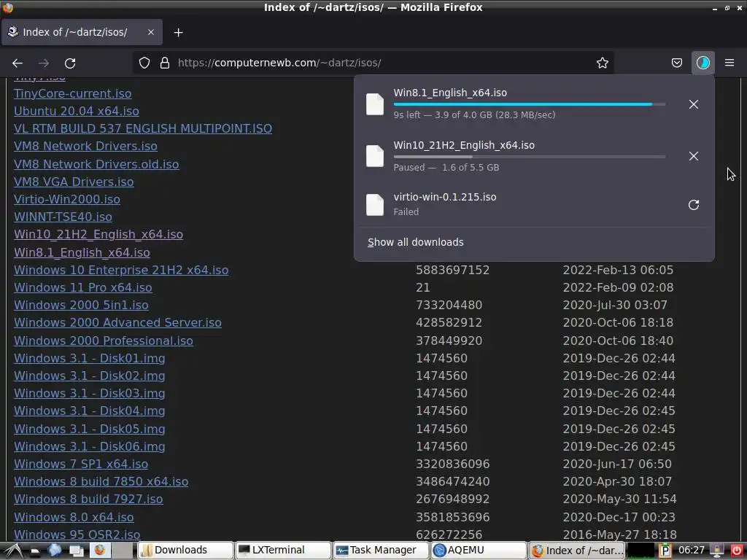Open WINNT-TSE40.iso link
The image size is (747, 560).
63,217
